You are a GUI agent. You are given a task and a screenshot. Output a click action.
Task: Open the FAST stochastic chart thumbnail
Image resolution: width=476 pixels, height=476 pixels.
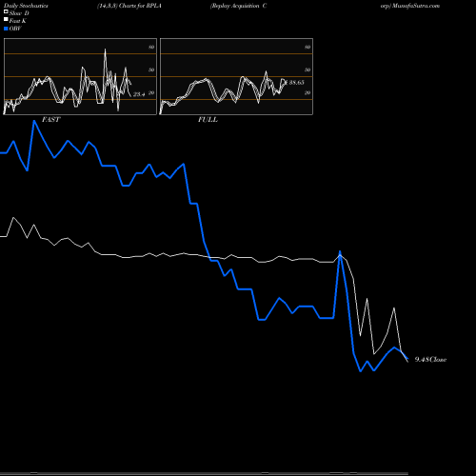click(x=80, y=76)
